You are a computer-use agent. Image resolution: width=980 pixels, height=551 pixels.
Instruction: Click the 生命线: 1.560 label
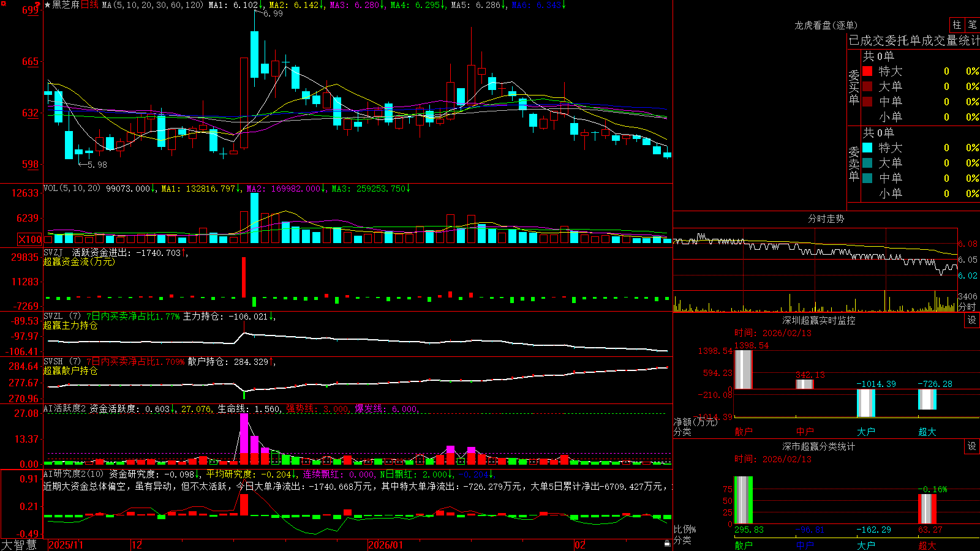[x=249, y=409]
